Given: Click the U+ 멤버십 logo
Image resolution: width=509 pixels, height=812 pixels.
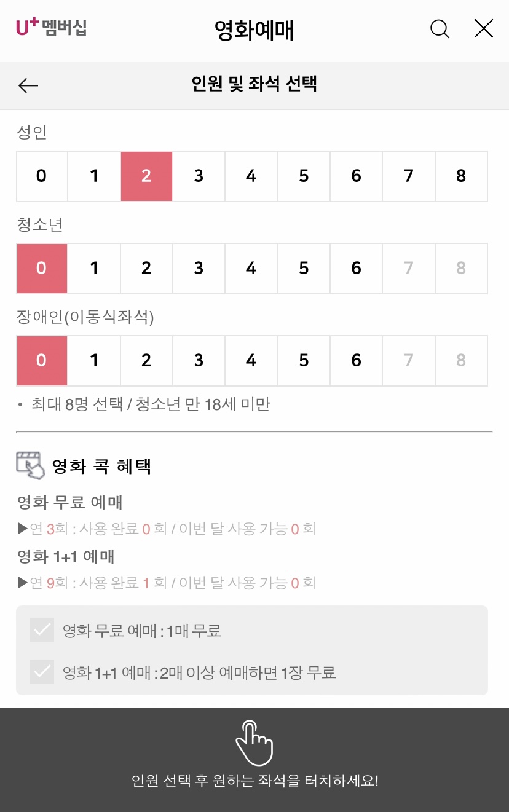Looking at the screenshot, I should click(51, 27).
